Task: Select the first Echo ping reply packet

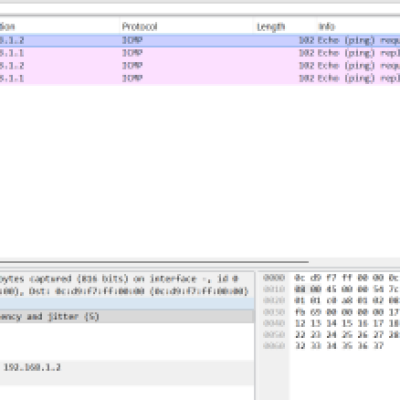Action: (x=200, y=53)
